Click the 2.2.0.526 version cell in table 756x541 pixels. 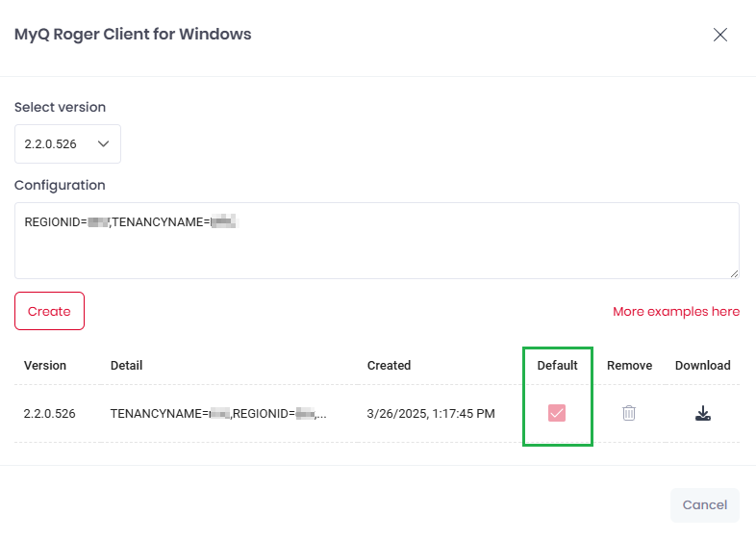[50, 414]
